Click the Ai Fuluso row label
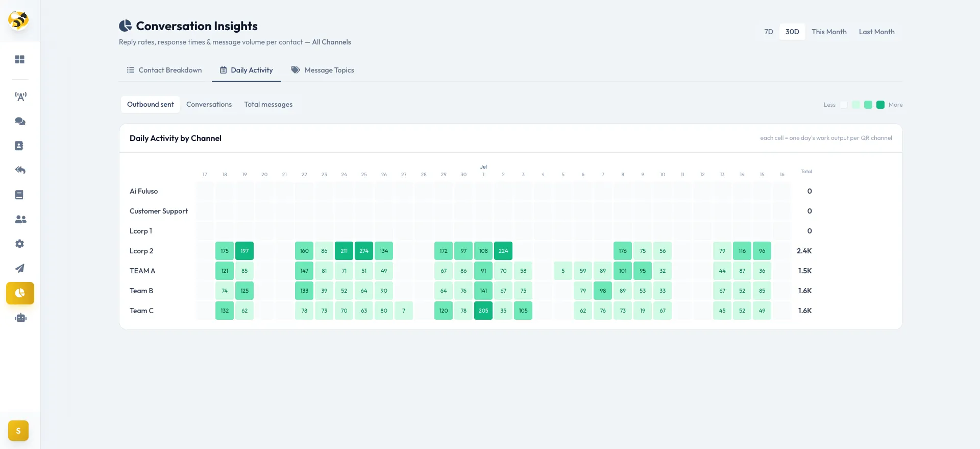The width and height of the screenshot is (980, 449). [143, 191]
